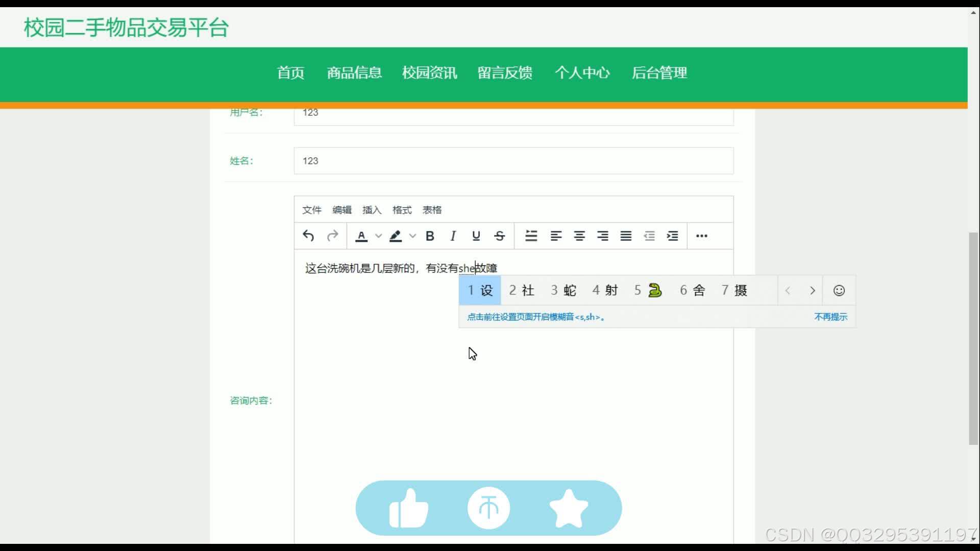Click the star favorite icon

(x=569, y=508)
